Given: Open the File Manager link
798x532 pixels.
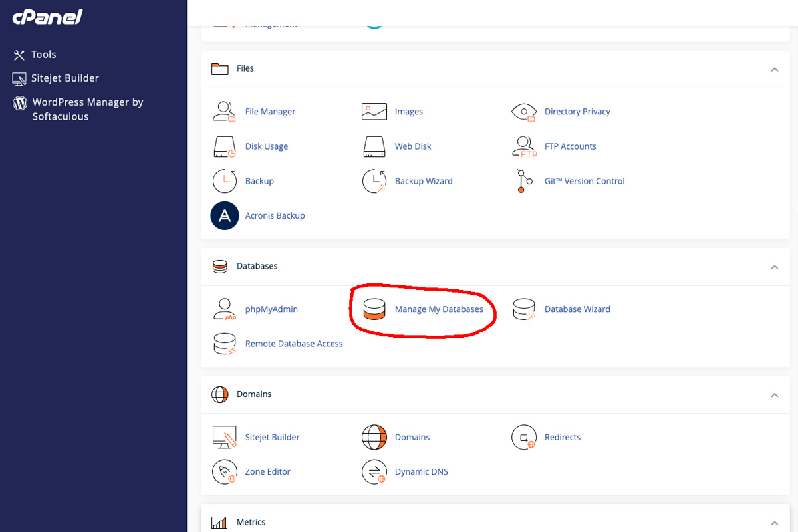Looking at the screenshot, I should 270,112.
